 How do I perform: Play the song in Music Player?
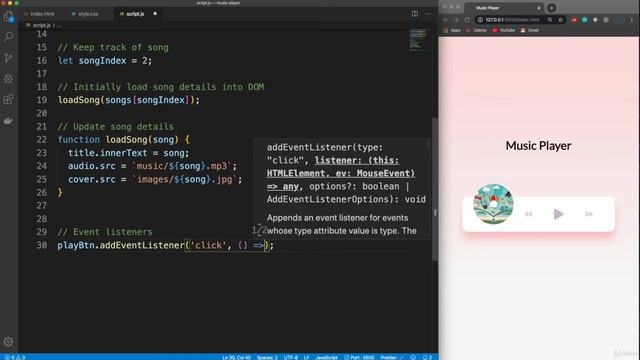558,214
